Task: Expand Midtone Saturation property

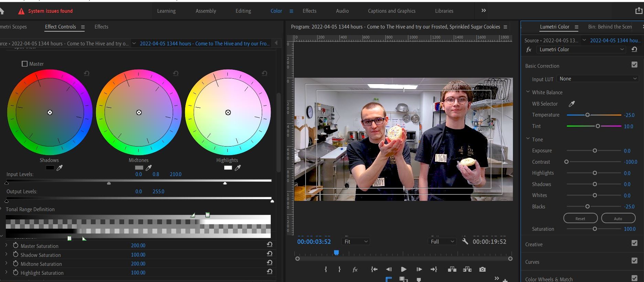Action: click(x=6, y=263)
